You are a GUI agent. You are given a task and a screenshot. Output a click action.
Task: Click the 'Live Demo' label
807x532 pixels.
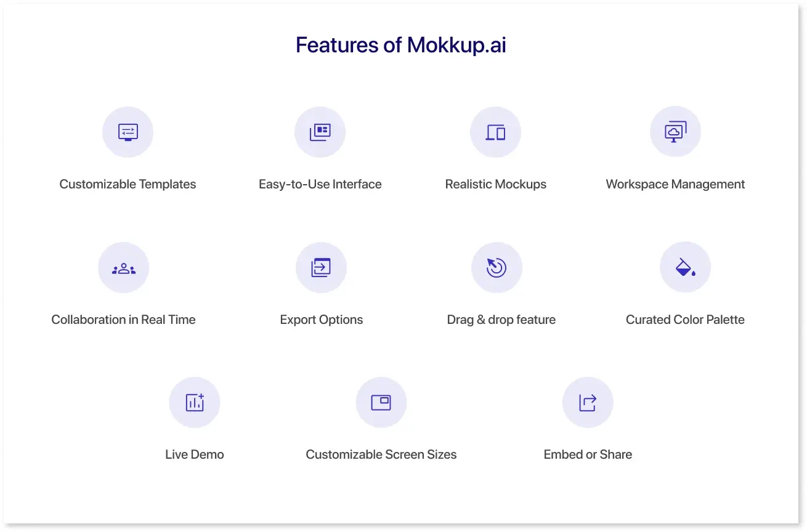point(195,454)
